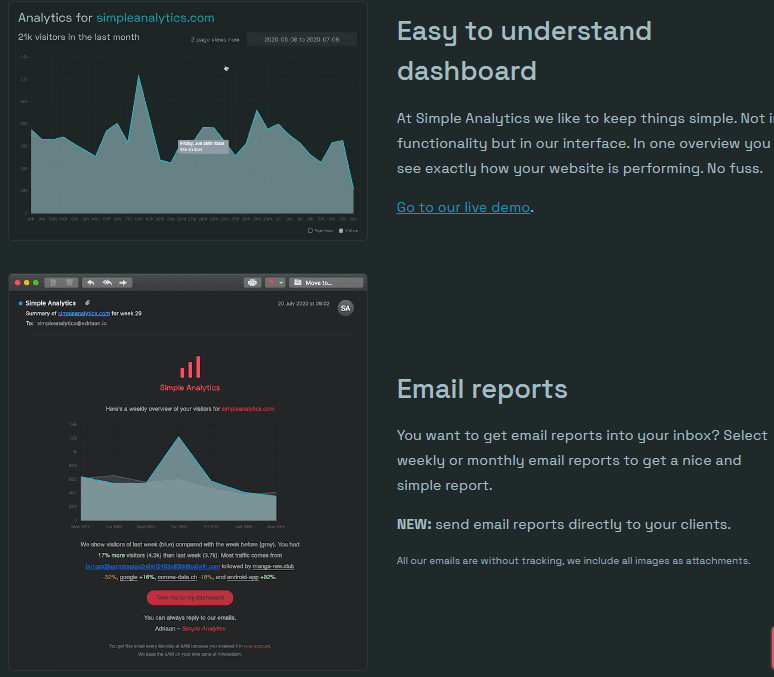Click the manga-raw.club referrer link
The width and height of the screenshot is (774, 677).
[273, 566]
